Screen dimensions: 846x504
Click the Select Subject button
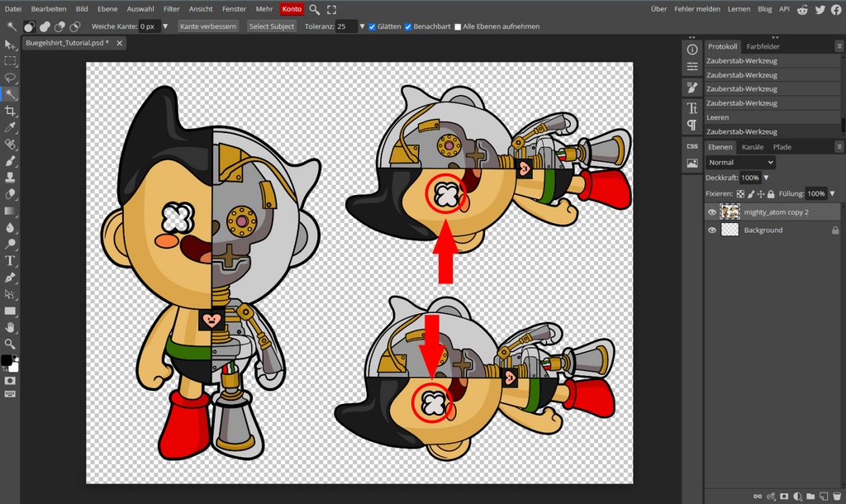271,26
